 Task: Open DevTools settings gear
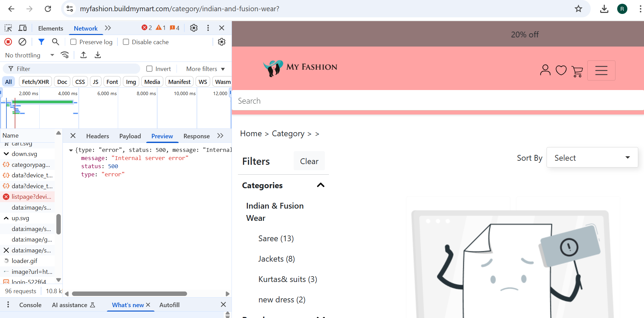194,28
